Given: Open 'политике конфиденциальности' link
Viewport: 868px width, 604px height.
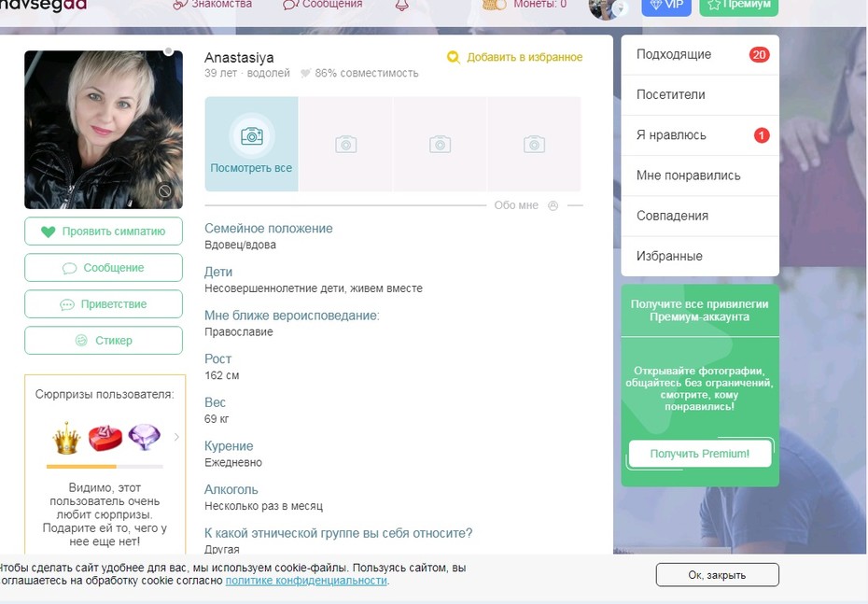Looking at the screenshot, I should point(306,580).
